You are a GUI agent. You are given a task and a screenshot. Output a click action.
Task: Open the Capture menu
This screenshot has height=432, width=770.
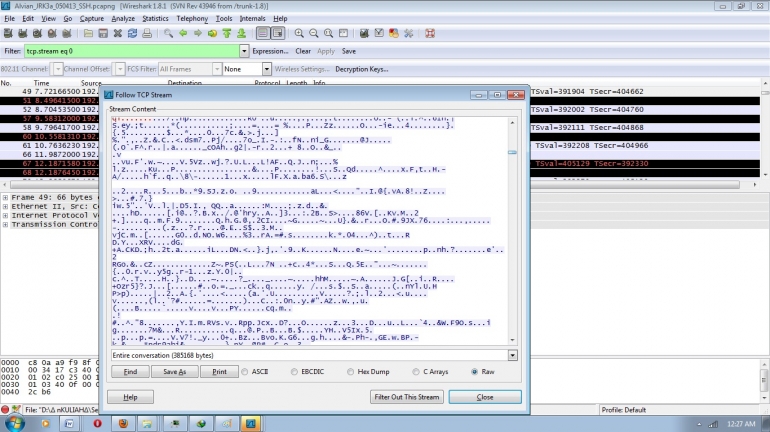[92, 19]
